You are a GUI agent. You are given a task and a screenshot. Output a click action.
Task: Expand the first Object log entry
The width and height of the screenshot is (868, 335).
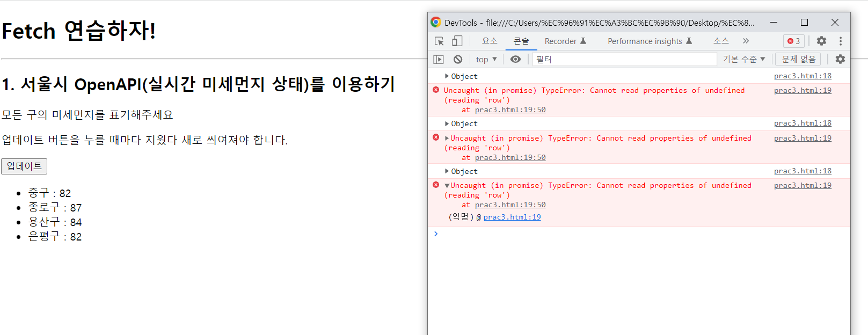pyautogui.click(x=447, y=76)
